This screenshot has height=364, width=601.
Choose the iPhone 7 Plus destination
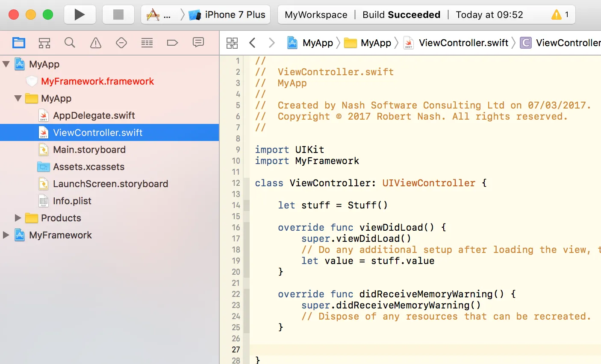click(x=227, y=15)
